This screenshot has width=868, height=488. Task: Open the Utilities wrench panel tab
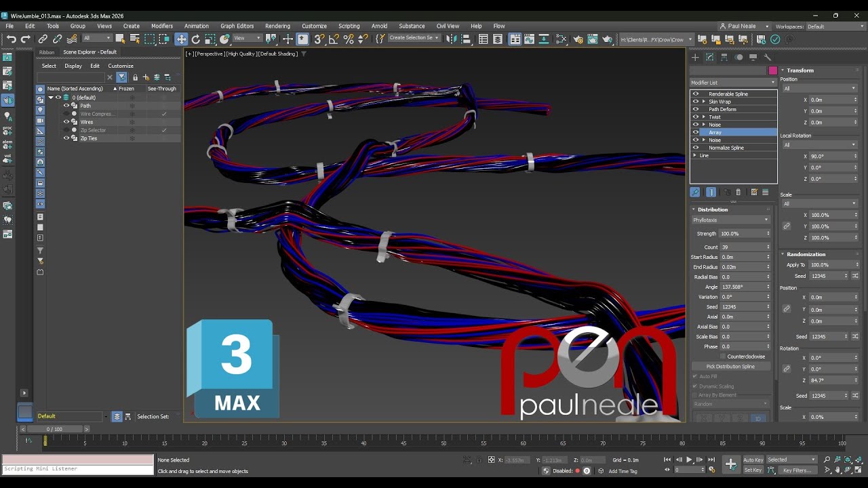tap(768, 58)
